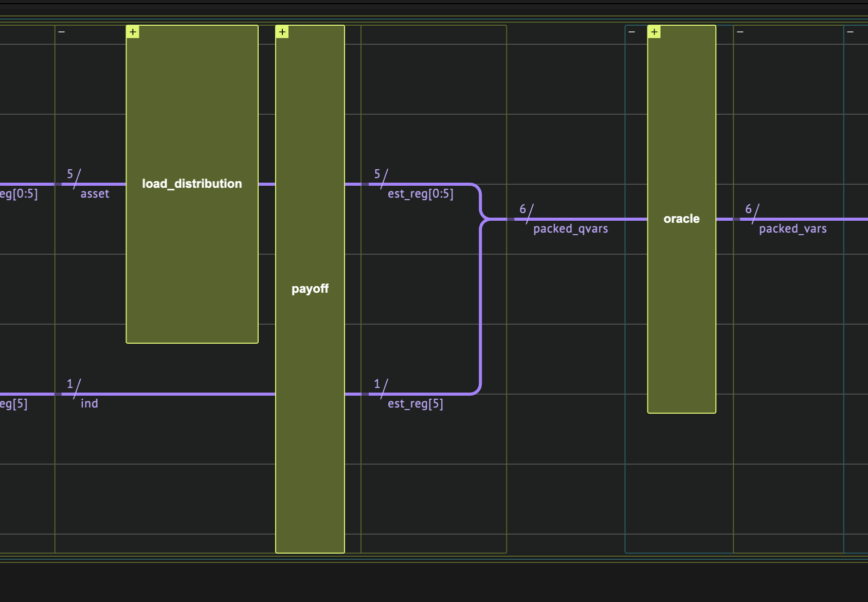Collapse the group left of oracle block
This screenshot has height=602, width=868.
[632, 32]
